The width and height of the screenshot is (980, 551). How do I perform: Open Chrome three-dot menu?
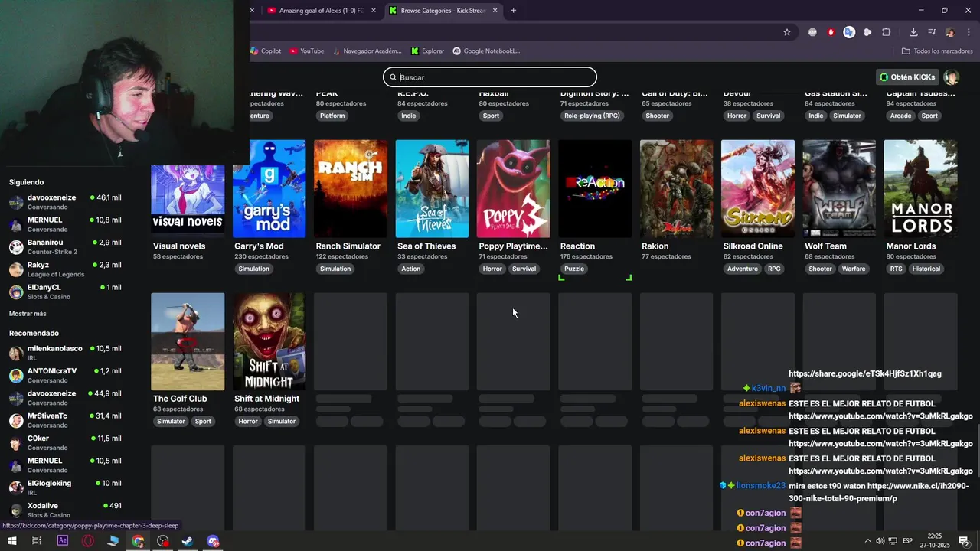click(969, 32)
